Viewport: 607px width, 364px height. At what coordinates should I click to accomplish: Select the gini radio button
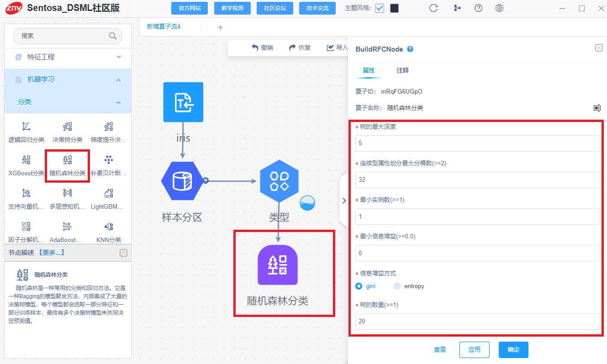point(359,286)
